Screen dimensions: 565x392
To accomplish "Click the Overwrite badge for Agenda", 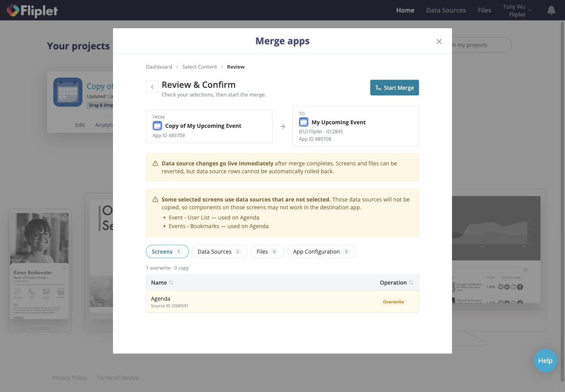I will click(x=393, y=302).
